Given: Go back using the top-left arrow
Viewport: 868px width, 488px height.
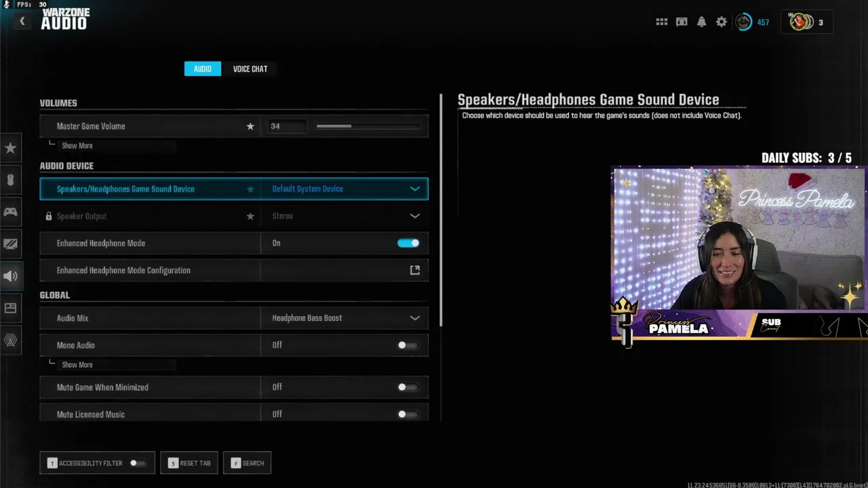Looking at the screenshot, I should click(x=22, y=22).
